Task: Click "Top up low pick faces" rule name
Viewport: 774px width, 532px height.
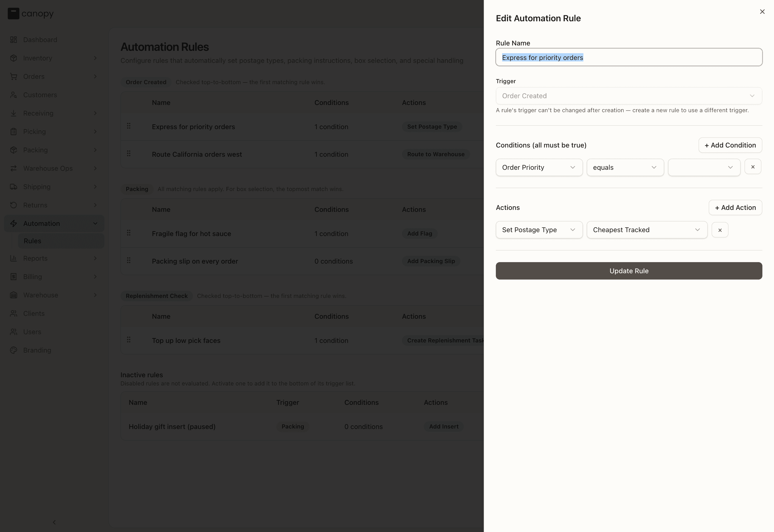Action: 186,341
